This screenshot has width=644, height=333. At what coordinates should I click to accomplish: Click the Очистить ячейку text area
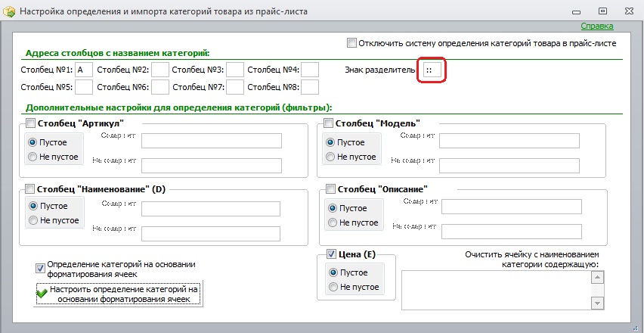pos(496,290)
